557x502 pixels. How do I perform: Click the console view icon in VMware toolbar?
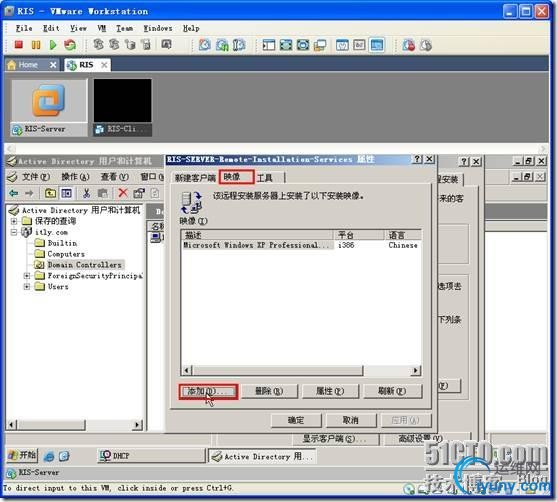(x=377, y=45)
